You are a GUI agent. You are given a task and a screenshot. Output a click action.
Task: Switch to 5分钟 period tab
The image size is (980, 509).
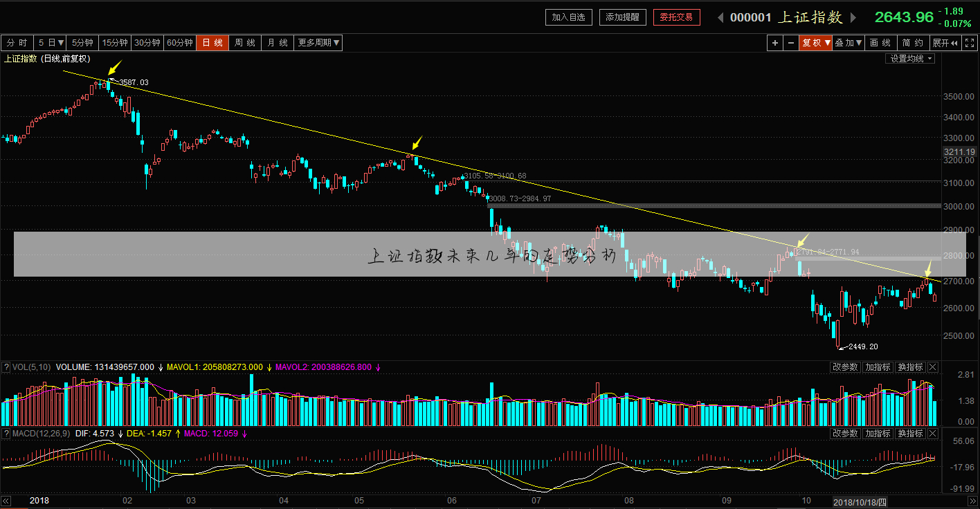point(84,43)
